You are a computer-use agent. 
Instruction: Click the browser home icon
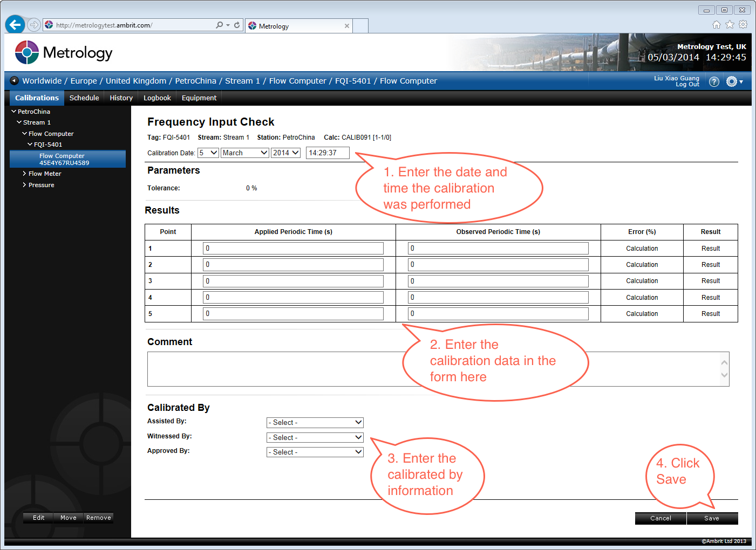[716, 24]
